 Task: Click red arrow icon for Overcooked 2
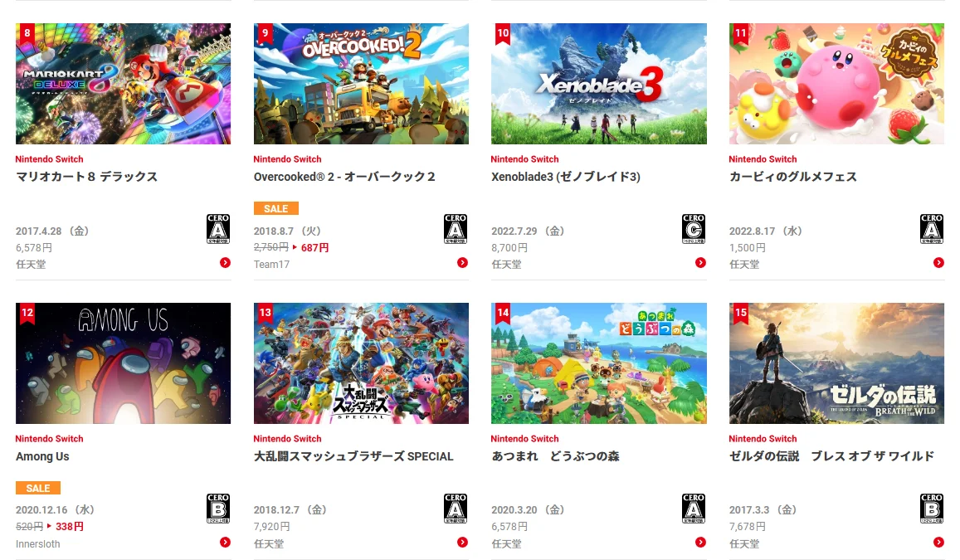(x=462, y=262)
